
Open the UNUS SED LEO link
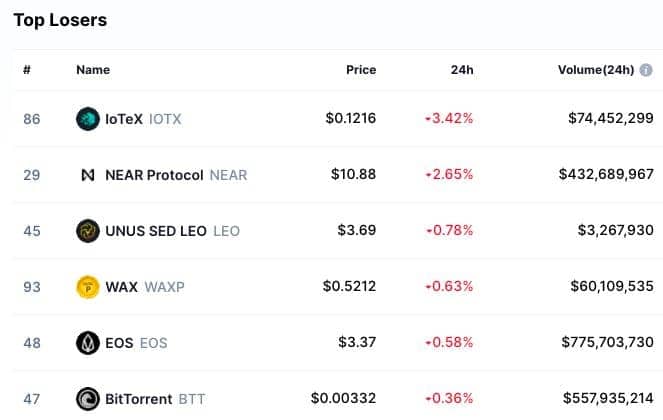pos(173,231)
